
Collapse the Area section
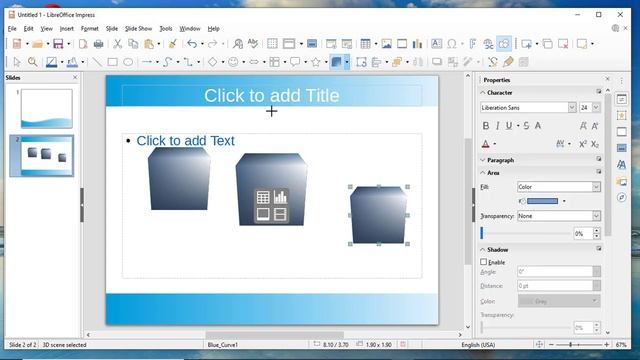(x=483, y=173)
